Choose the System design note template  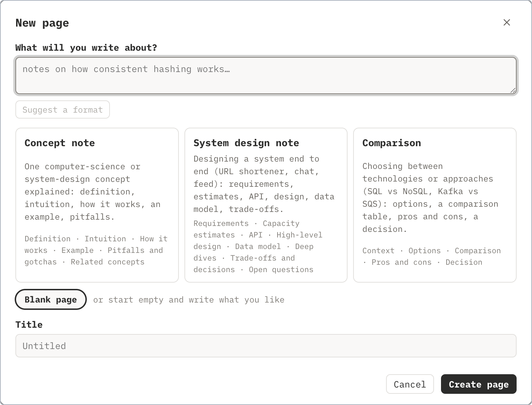click(x=266, y=205)
